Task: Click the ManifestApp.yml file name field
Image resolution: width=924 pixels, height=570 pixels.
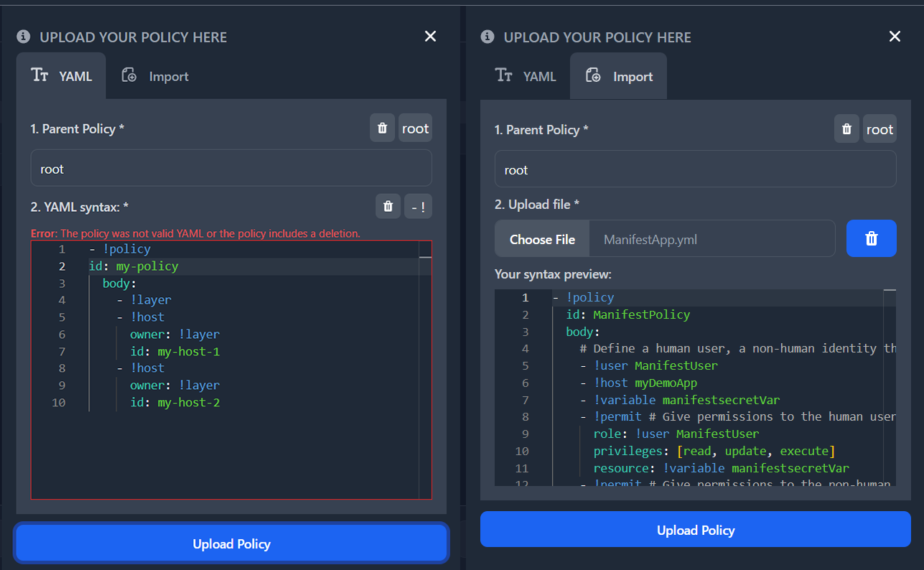Action: [712, 239]
